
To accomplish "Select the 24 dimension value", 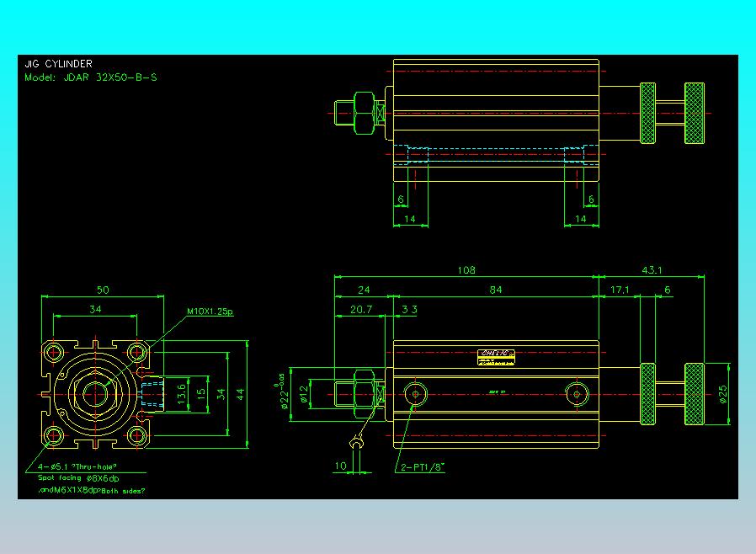I will (x=364, y=290).
